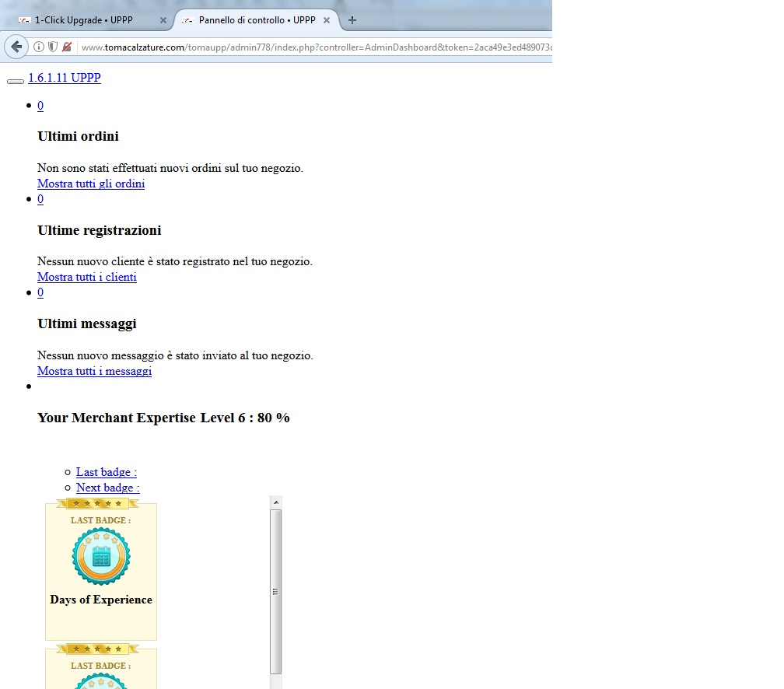Close the 1-Click Upgrade tab

point(163,20)
